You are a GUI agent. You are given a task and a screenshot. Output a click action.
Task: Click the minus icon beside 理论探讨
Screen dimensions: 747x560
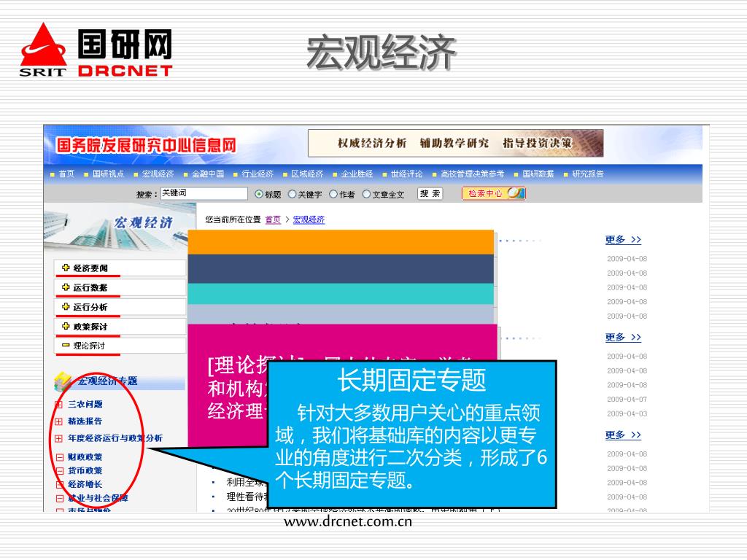coord(66,345)
